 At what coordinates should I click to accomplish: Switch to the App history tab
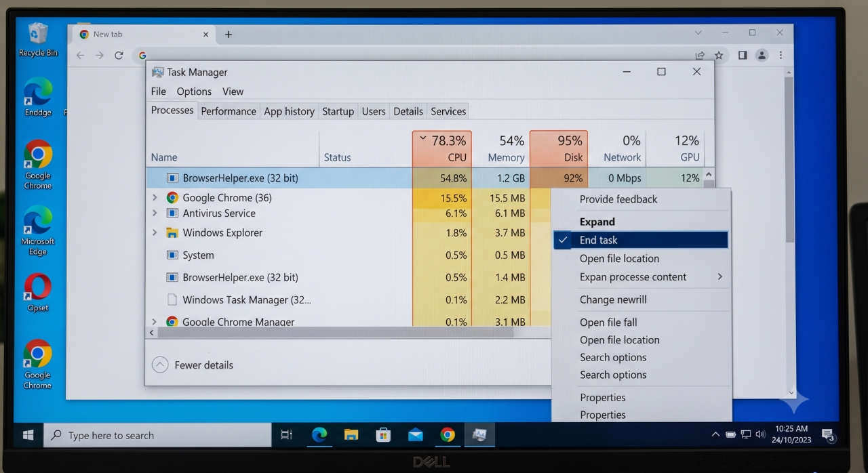(289, 111)
